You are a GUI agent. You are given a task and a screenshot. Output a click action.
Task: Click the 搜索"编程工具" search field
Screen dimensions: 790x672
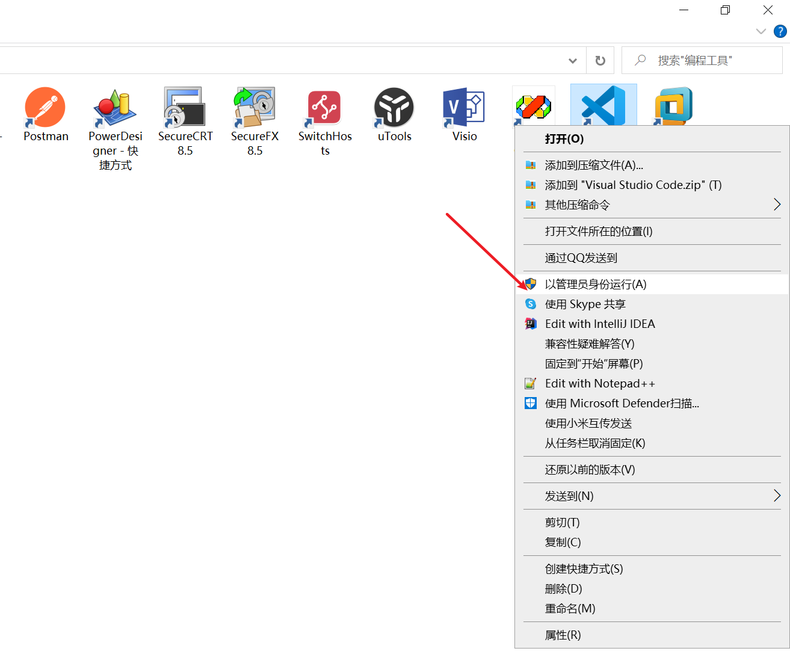tap(702, 60)
